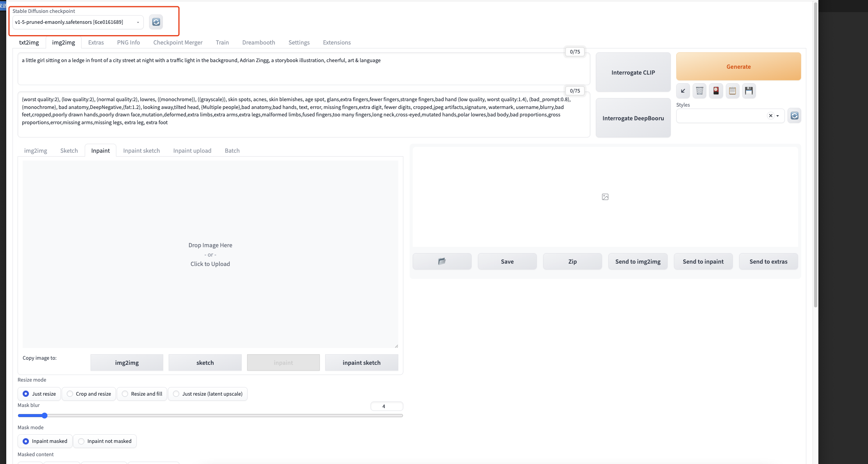Choose Inpaint not masked mask mode

(x=81, y=441)
